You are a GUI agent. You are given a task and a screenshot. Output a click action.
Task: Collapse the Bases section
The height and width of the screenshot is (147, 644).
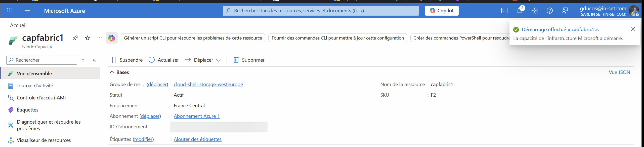click(x=112, y=72)
